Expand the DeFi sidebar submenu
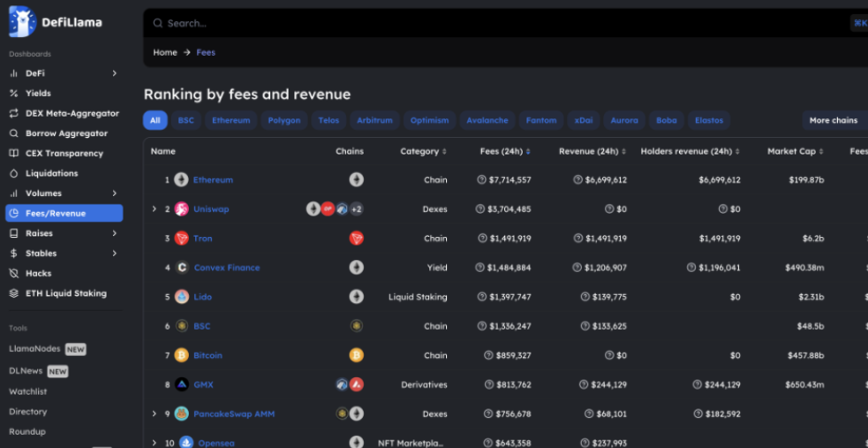 pyautogui.click(x=115, y=73)
